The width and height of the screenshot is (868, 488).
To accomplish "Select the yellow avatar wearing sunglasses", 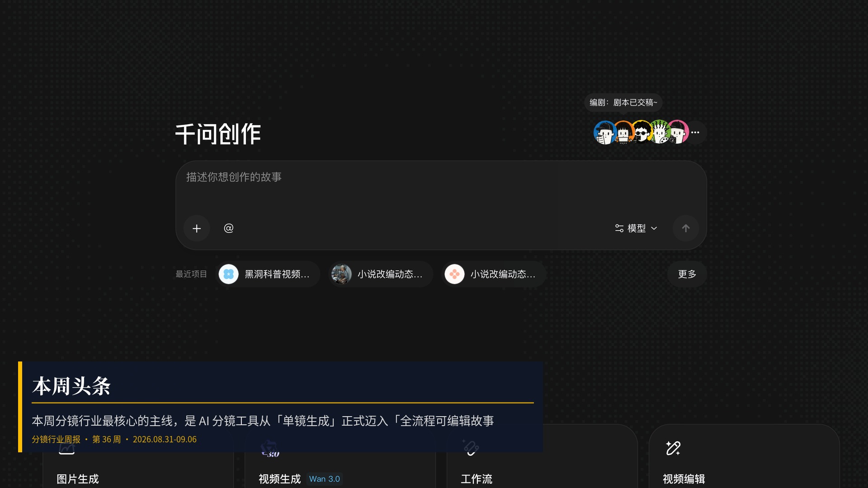I will point(642,132).
